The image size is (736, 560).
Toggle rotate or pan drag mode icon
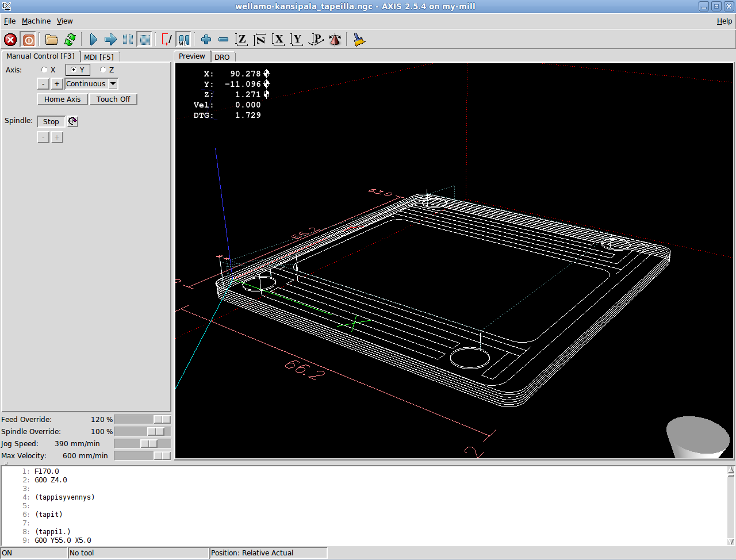(x=335, y=40)
